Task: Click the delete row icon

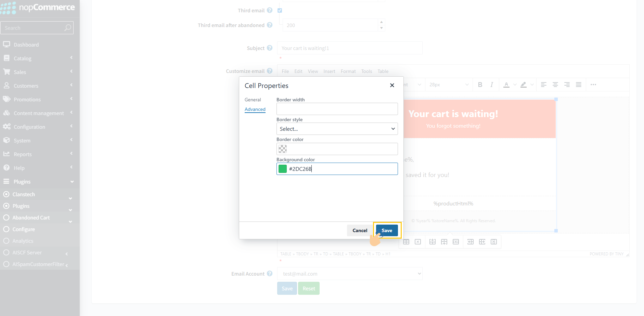Action: point(456,242)
